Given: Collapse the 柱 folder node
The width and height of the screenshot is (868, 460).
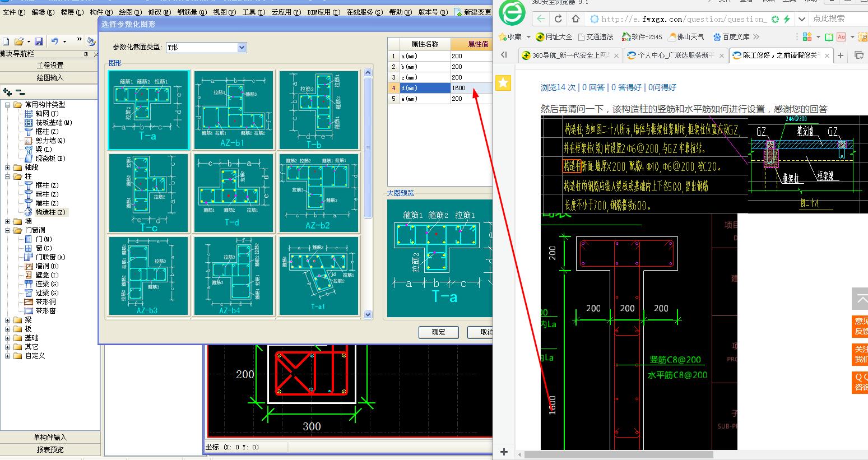Looking at the screenshot, I should click(x=8, y=176).
